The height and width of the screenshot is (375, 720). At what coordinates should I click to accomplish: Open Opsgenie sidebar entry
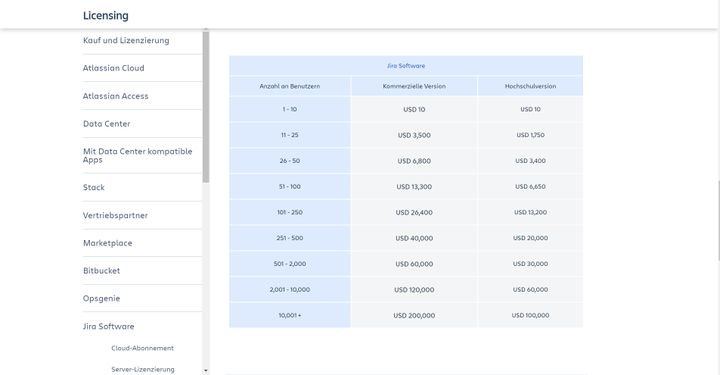[x=101, y=298]
